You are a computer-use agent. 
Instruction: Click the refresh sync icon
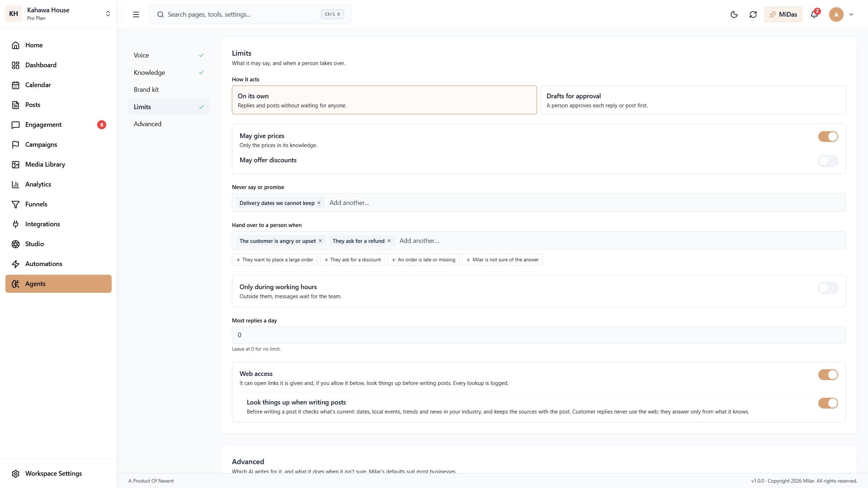coord(753,14)
